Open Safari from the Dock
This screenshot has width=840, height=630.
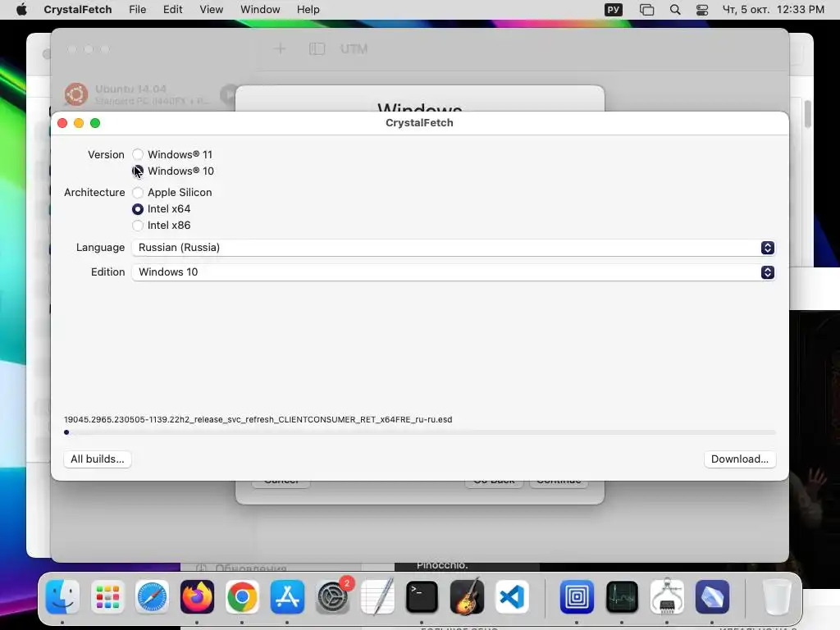coord(152,597)
